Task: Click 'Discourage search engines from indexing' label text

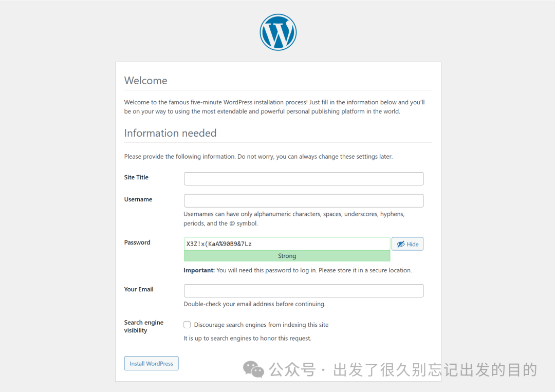Action: 261,325
